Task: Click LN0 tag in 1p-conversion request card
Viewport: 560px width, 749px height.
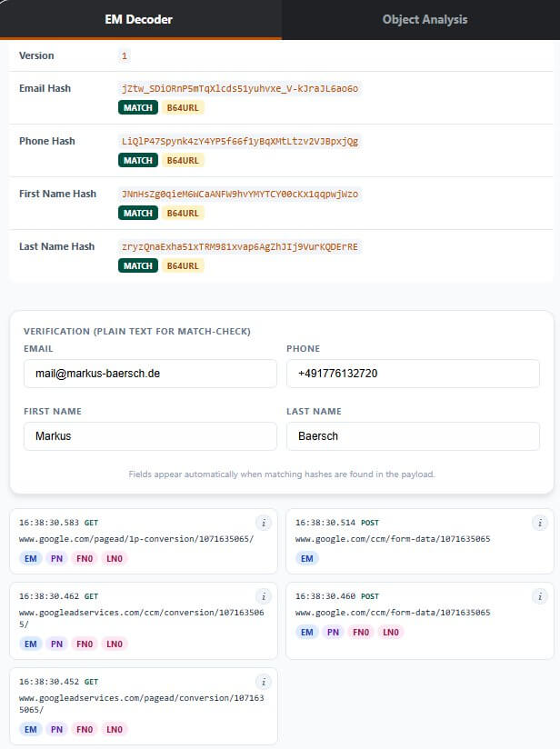Action: 115,559
